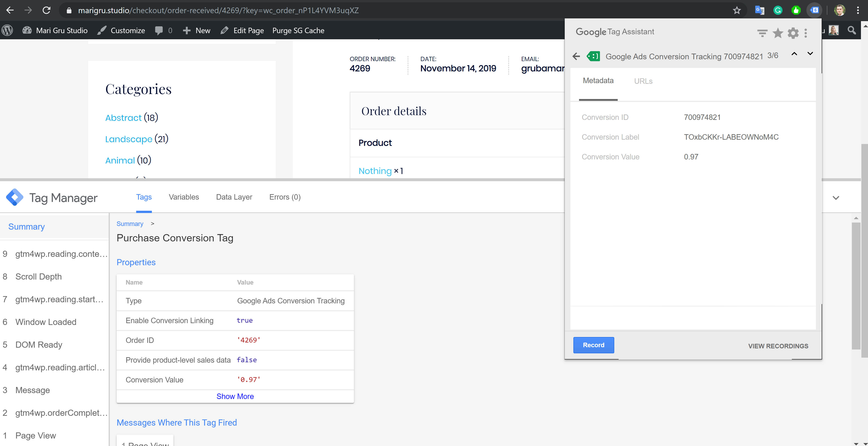868x446 pixels.
Task: Click the WordPress admin logo icon
Action: click(9, 31)
